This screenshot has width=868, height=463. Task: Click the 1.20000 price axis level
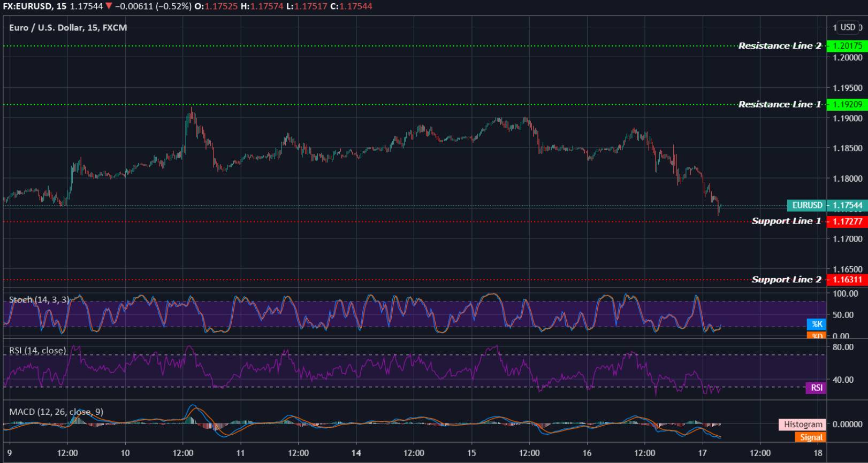tap(848, 58)
